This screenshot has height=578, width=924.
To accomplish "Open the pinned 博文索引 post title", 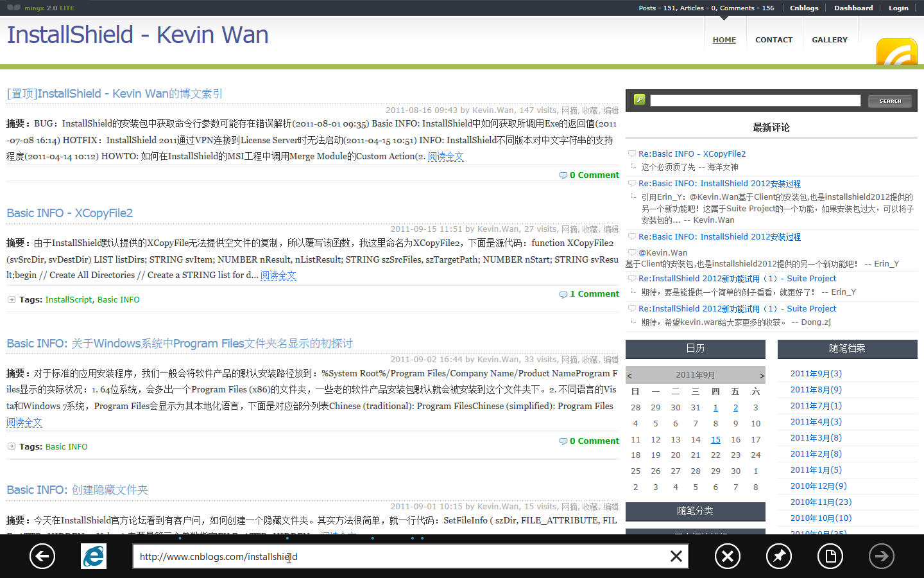I will [x=114, y=94].
